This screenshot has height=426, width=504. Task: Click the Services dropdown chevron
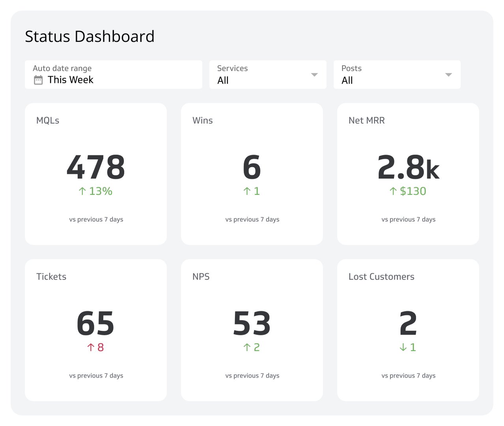pyautogui.click(x=314, y=75)
